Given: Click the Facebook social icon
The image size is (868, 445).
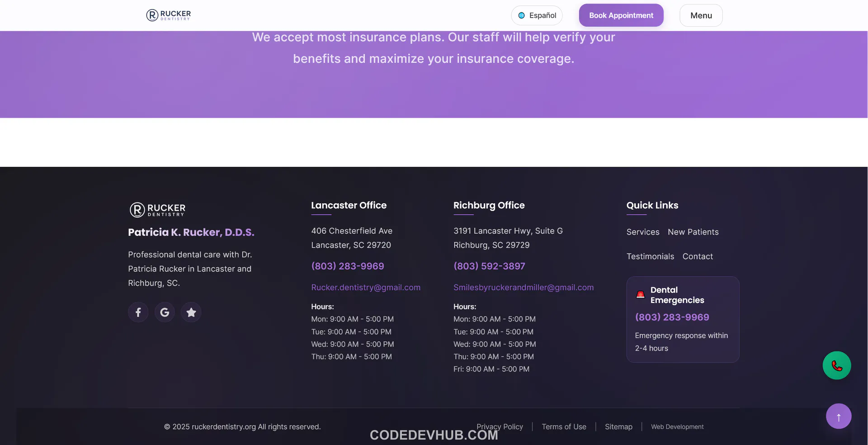Looking at the screenshot, I should coord(138,312).
